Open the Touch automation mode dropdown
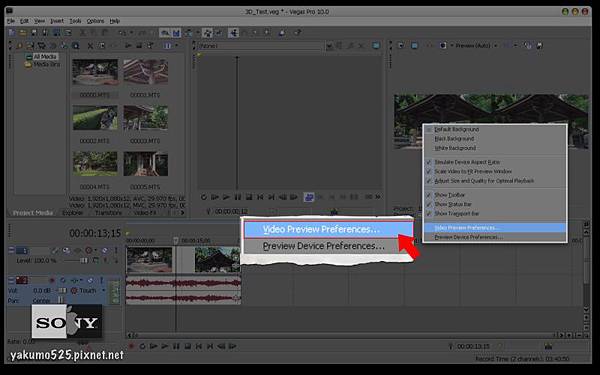The image size is (600, 375). pos(103,290)
